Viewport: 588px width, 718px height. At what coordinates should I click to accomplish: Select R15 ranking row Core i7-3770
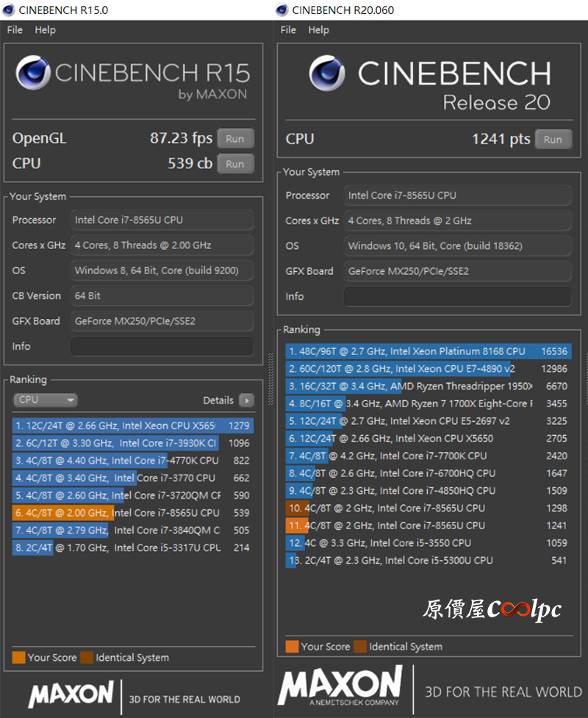[133, 478]
